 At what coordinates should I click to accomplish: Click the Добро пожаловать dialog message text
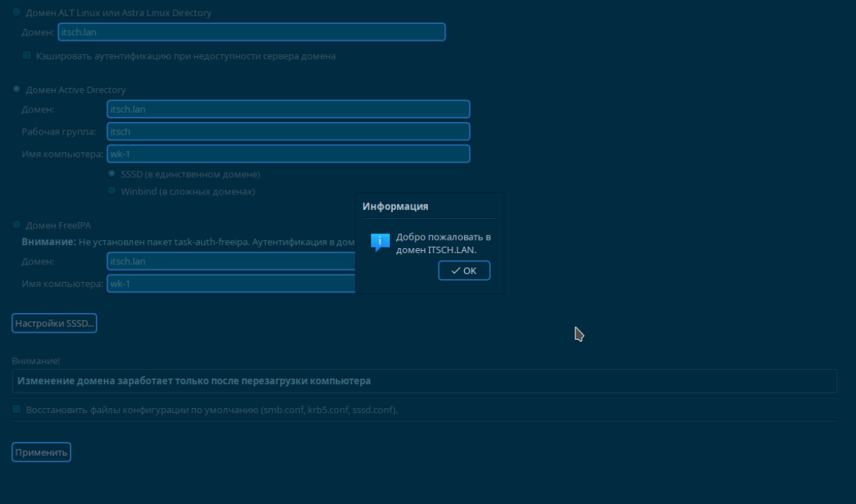click(443, 243)
